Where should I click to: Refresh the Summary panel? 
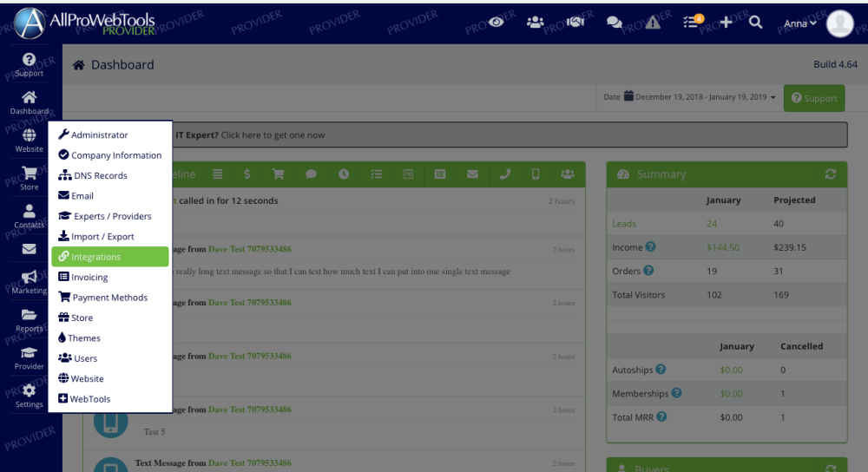[x=831, y=174]
